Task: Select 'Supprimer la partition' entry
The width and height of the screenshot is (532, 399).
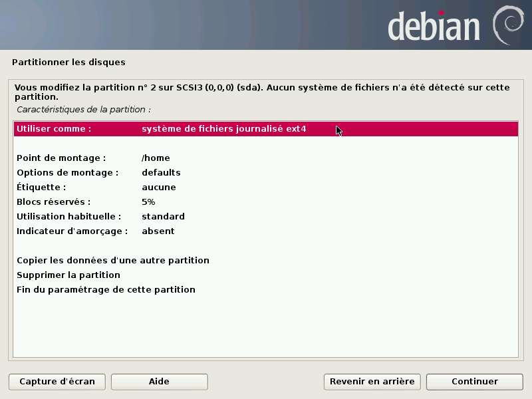Action: (68, 275)
